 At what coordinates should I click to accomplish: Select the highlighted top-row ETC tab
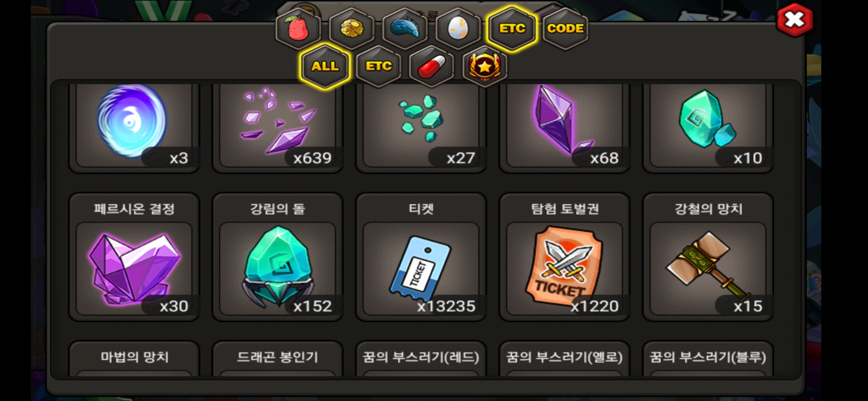point(512,29)
